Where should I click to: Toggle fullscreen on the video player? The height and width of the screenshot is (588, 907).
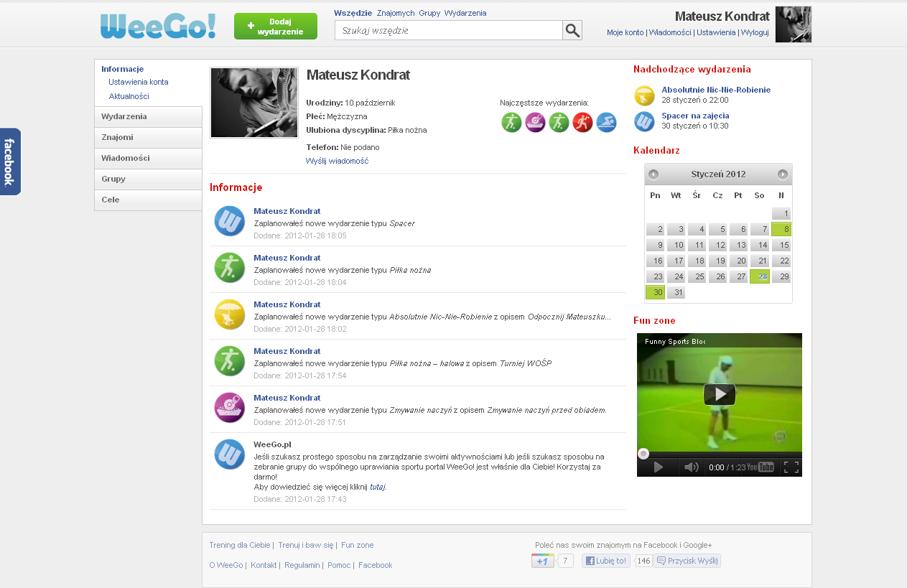(x=791, y=467)
